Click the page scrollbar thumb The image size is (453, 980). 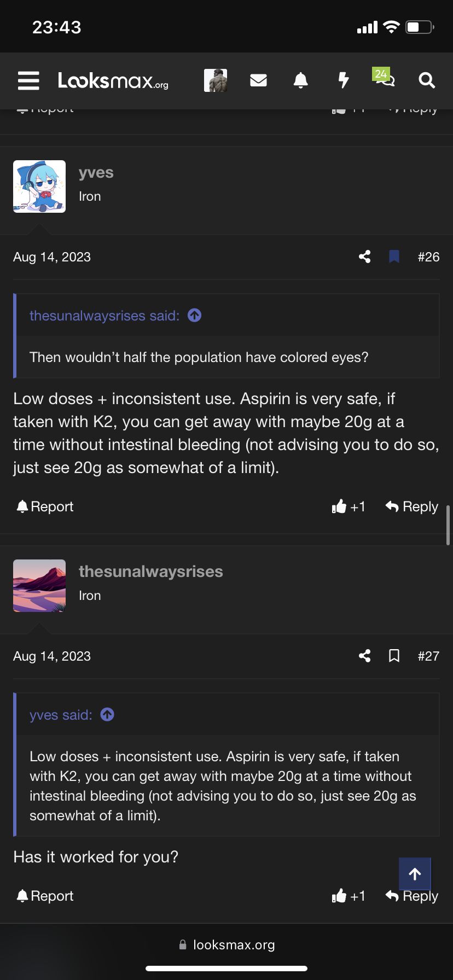click(x=448, y=525)
